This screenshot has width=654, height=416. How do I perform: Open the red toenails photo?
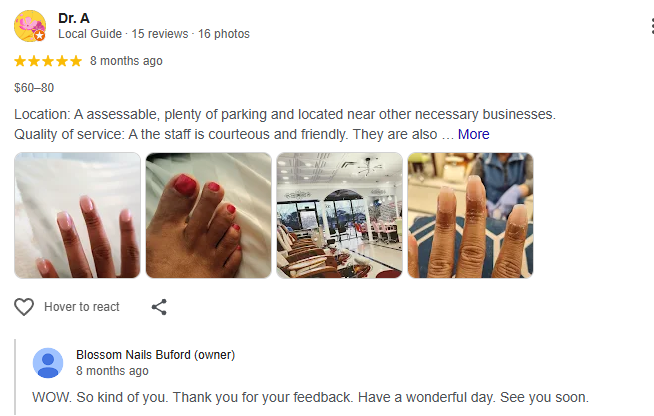pyautogui.click(x=208, y=215)
